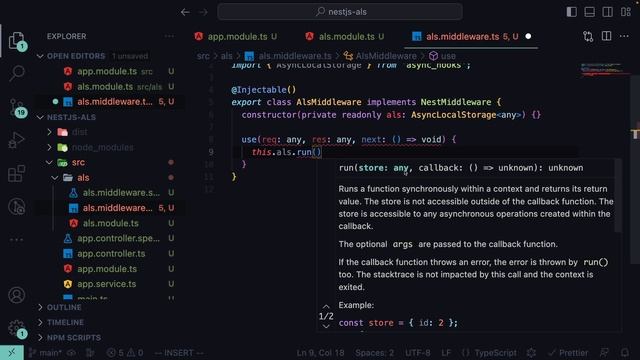Click src breadcrumb segment
The width and height of the screenshot is (640, 360).
point(203,56)
